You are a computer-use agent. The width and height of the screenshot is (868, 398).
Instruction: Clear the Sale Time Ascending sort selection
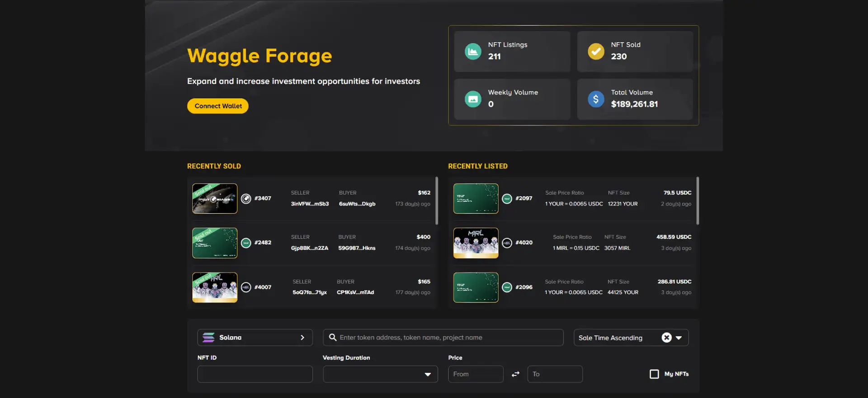666,337
